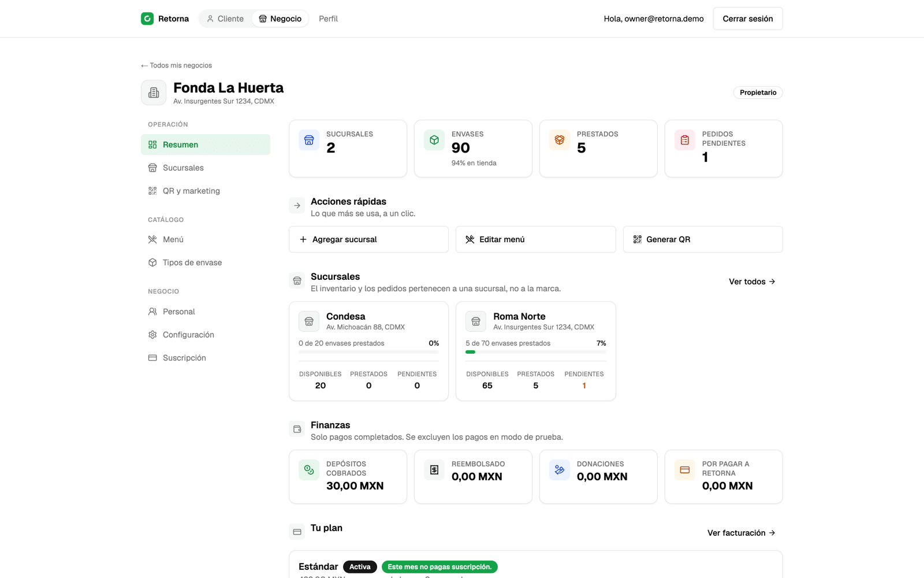Open the Condesa branch card

[368, 351]
